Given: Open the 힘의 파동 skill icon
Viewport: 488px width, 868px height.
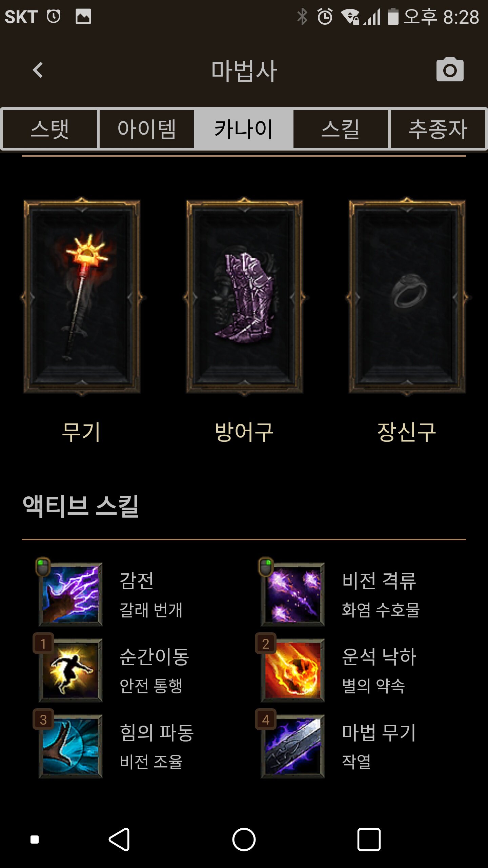Looking at the screenshot, I should point(70,746).
